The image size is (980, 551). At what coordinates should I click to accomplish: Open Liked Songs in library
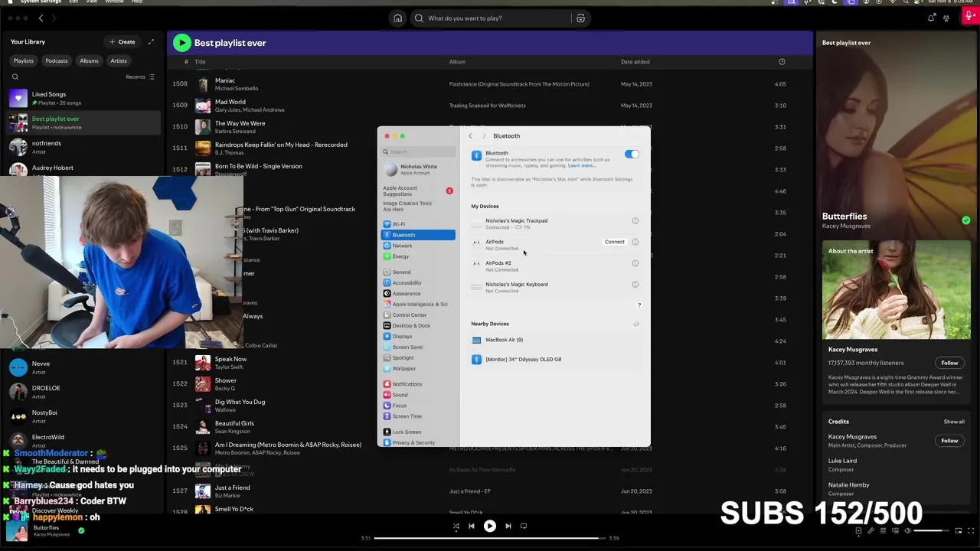click(83, 98)
